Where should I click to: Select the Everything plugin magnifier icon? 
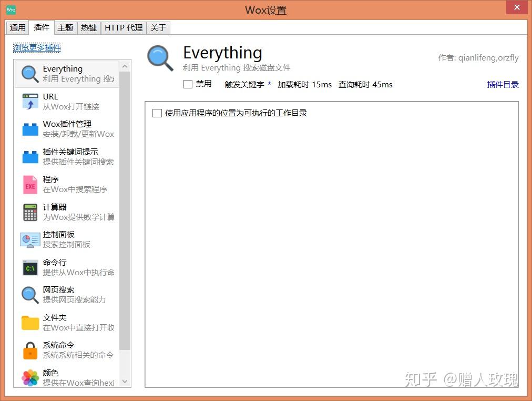[x=29, y=73]
